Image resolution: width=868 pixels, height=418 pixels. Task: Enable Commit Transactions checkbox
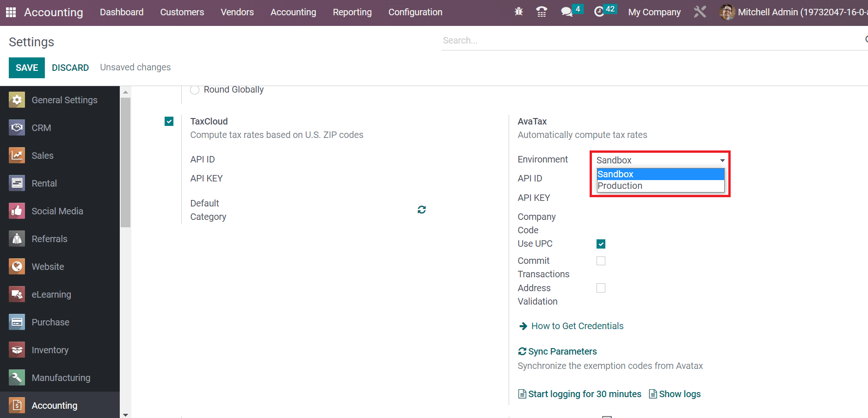(x=601, y=261)
